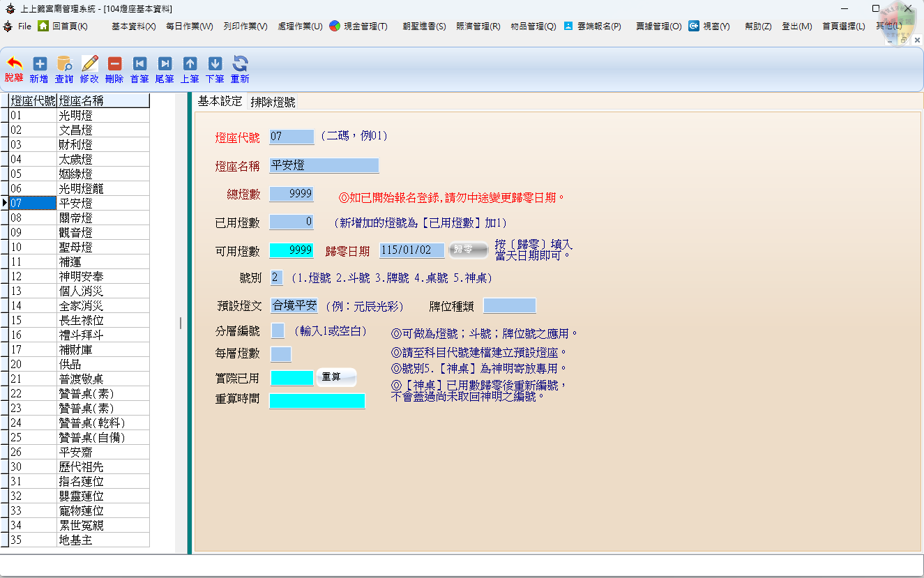Open the 基本資料(X) menu

[133, 26]
